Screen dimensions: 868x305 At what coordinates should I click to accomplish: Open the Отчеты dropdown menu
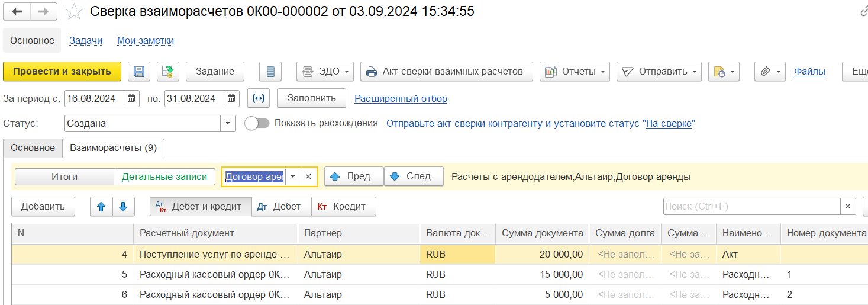pyautogui.click(x=575, y=72)
